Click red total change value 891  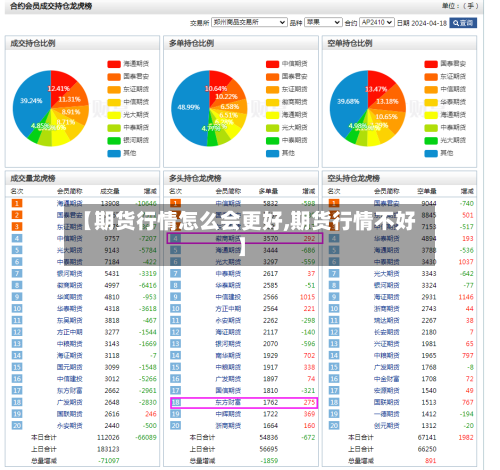(x=431, y=461)
